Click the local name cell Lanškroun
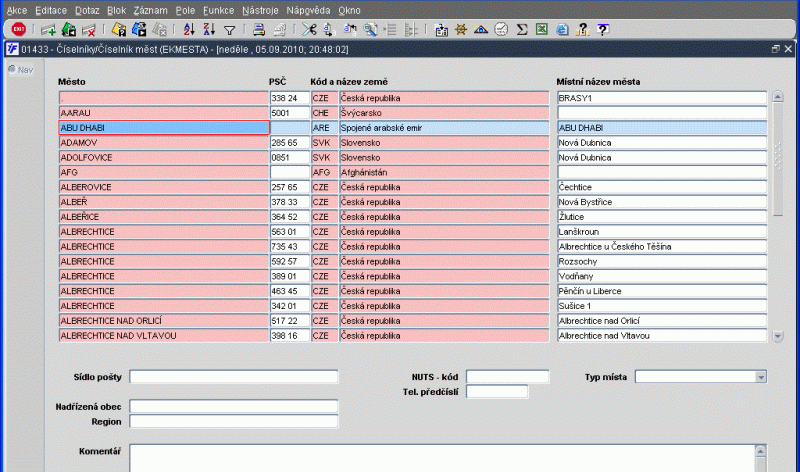The height and width of the screenshot is (472, 800). (662, 232)
